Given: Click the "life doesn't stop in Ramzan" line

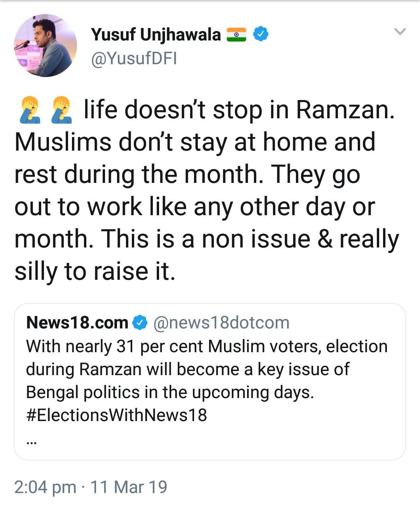Looking at the screenshot, I should point(239,111).
